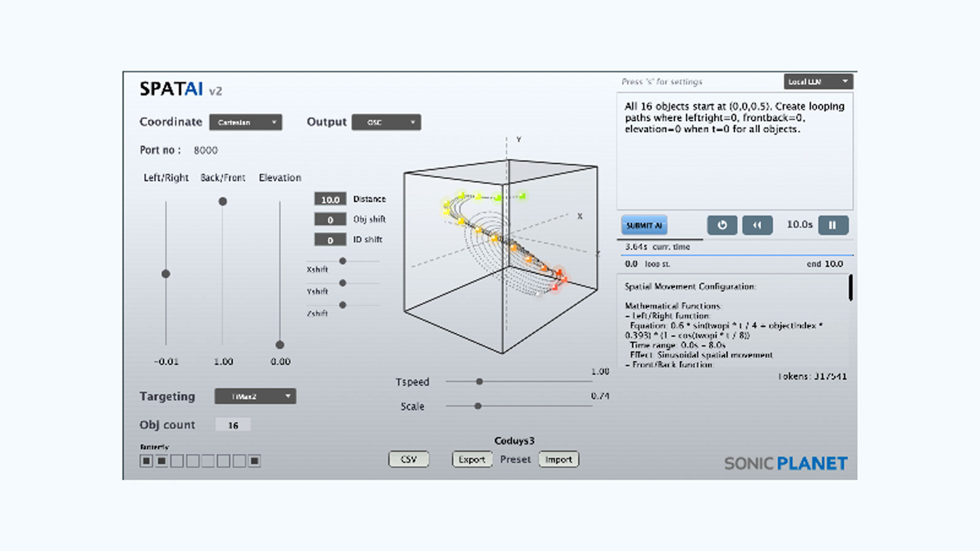This screenshot has height=551, width=980.
Task: Click the "Press 's' for settings" hint
Action: click(661, 81)
